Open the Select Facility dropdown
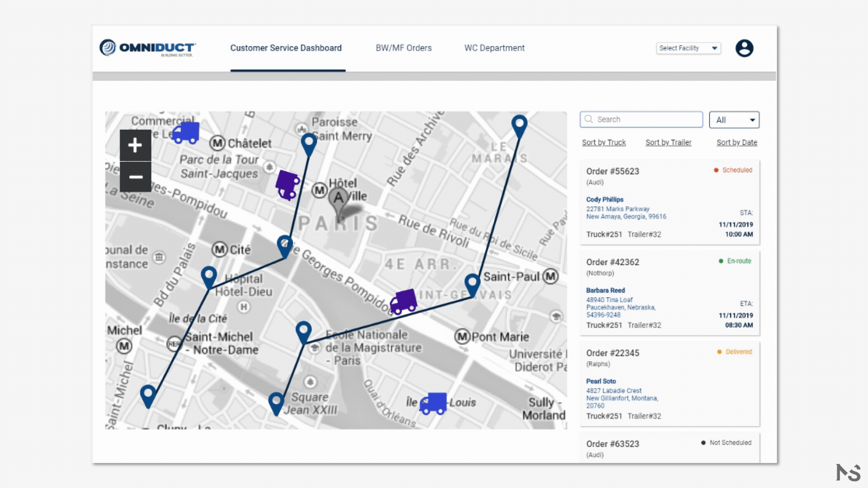868x488 pixels. coord(688,48)
